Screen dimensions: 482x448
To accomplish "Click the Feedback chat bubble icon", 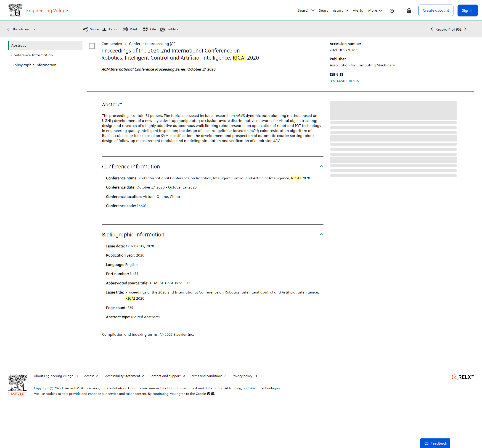I will (x=426, y=443).
